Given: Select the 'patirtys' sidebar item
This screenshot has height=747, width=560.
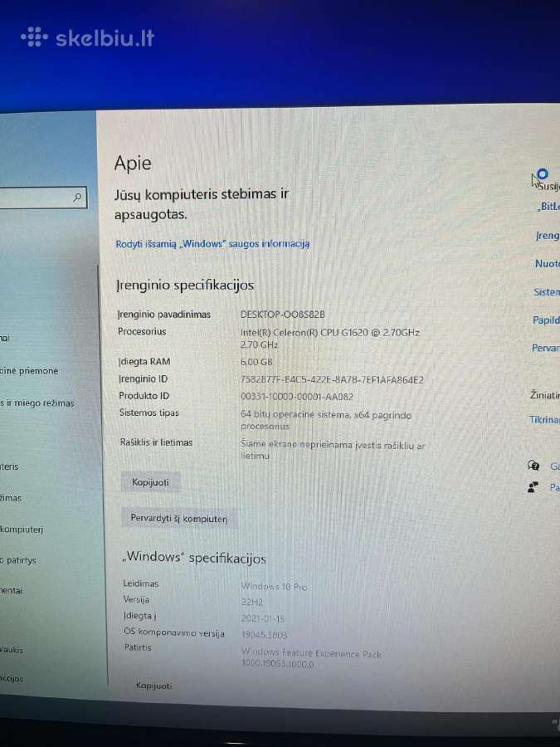Looking at the screenshot, I should point(18,560).
